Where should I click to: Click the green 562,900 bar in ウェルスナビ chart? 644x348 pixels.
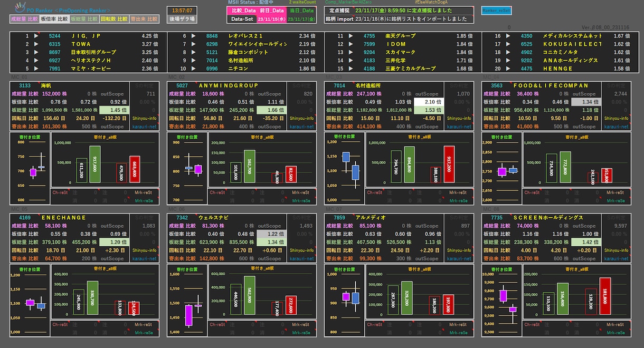click(250, 296)
